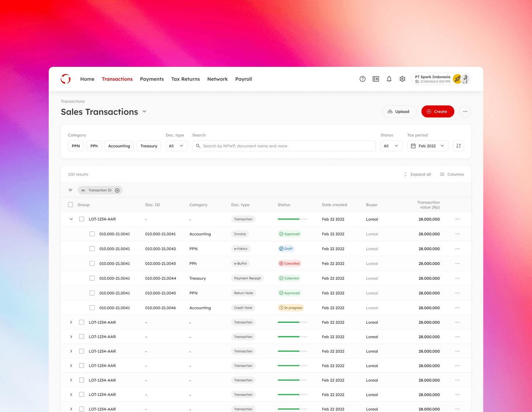The image size is (532, 412).
Task: Click the Approved status badge on Invoice row
Action: [290, 234]
